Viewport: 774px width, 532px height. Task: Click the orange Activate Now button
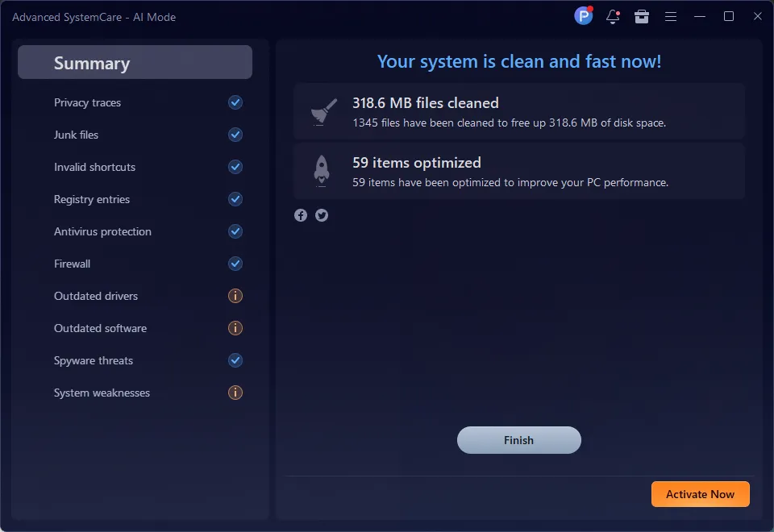tap(700, 494)
